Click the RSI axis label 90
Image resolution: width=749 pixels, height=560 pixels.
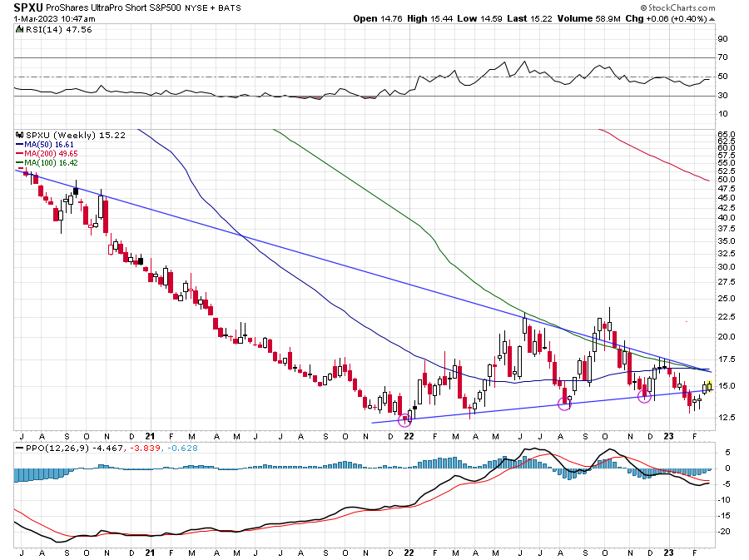722,39
